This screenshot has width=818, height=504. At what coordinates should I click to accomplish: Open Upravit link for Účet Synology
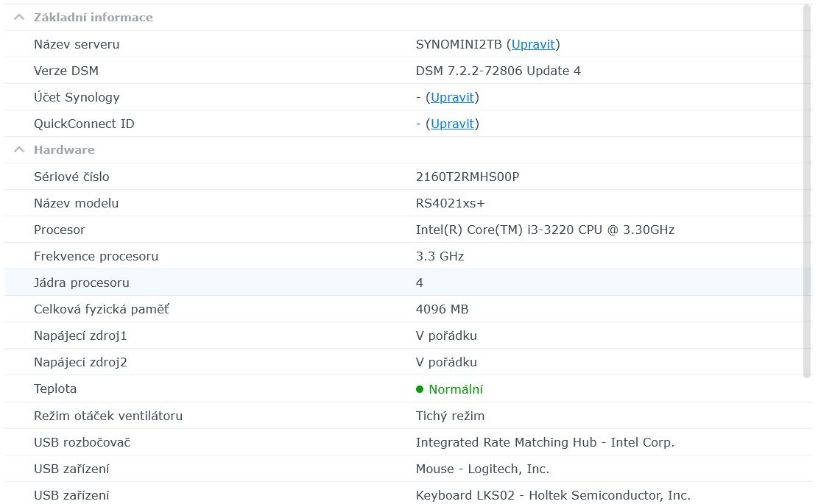[452, 97]
